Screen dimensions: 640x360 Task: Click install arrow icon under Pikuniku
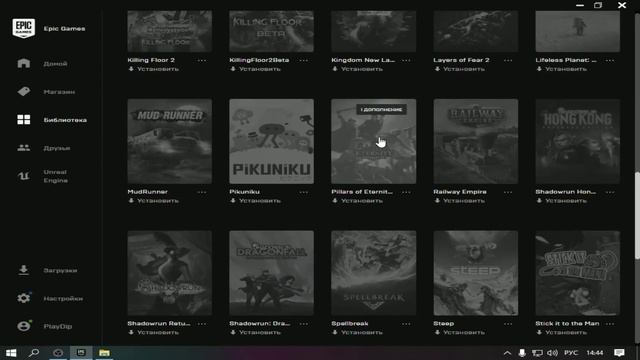pyautogui.click(x=233, y=200)
